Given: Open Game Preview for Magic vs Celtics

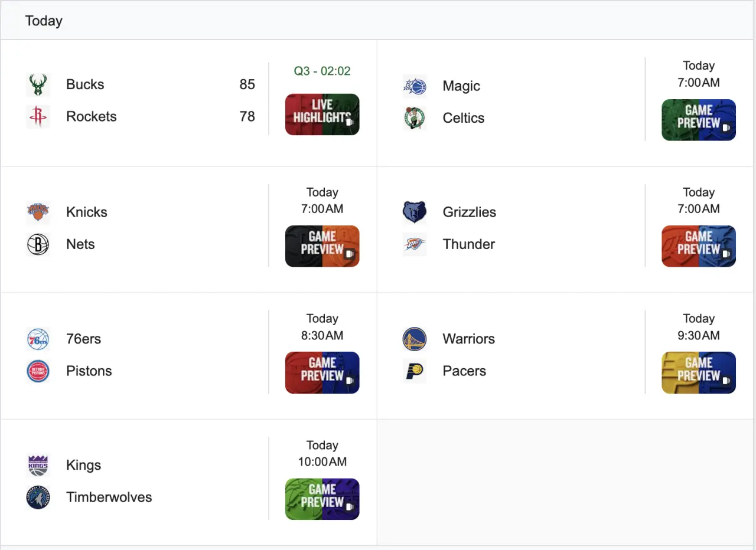Looking at the screenshot, I should [699, 120].
